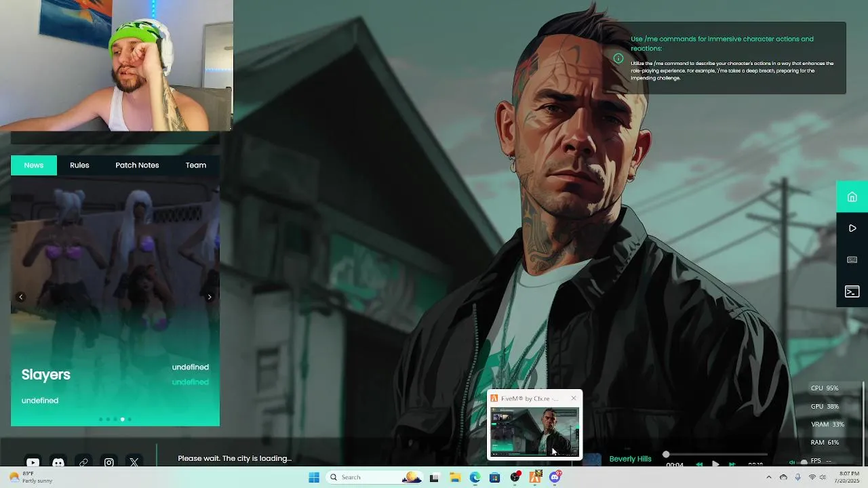
Task: Go to next news slide arrow
Action: pyautogui.click(x=210, y=297)
